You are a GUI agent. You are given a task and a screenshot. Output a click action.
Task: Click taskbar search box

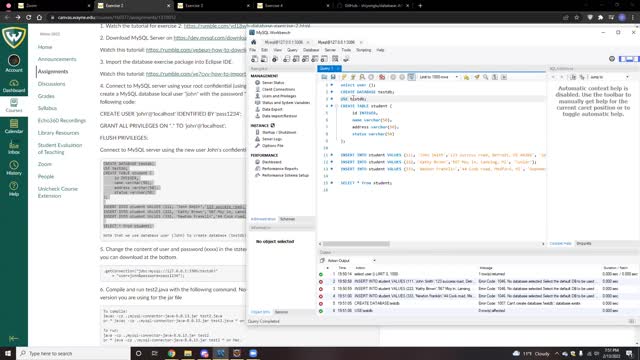pyautogui.click(x=73, y=353)
